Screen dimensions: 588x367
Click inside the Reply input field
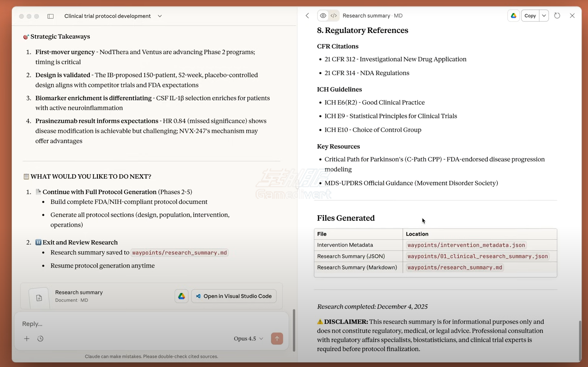click(x=115, y=324)
